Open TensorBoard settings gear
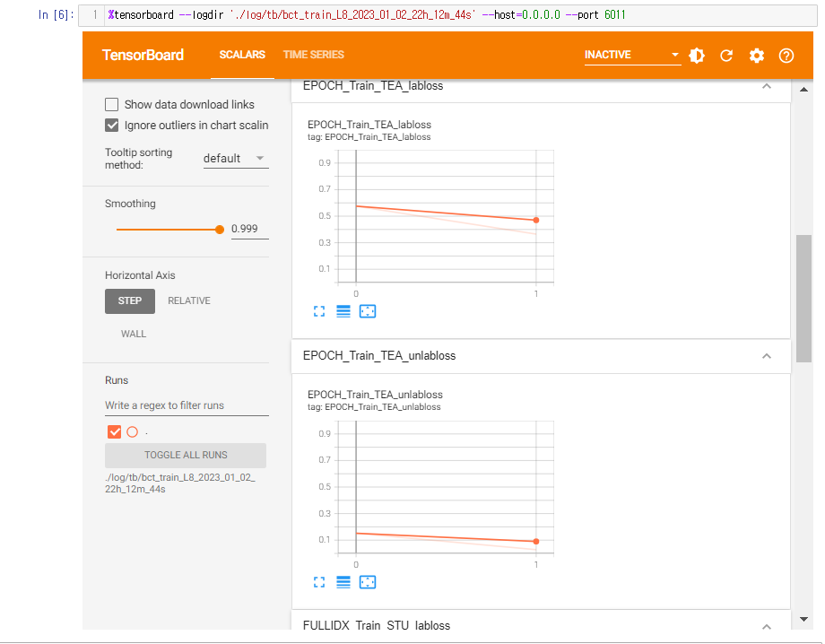Screen dimensions: 825x644 [757, 56]
